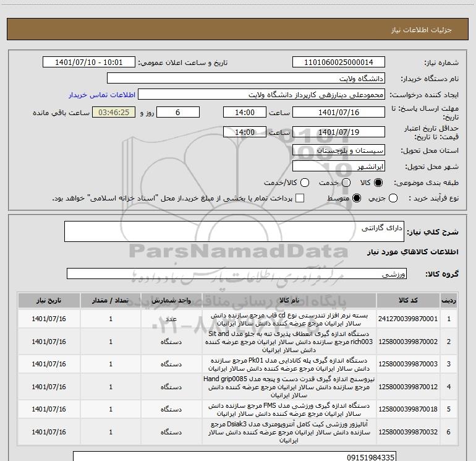Choose the متوسط purchase process option
This screenshot has height=461, width=476.
357,198
